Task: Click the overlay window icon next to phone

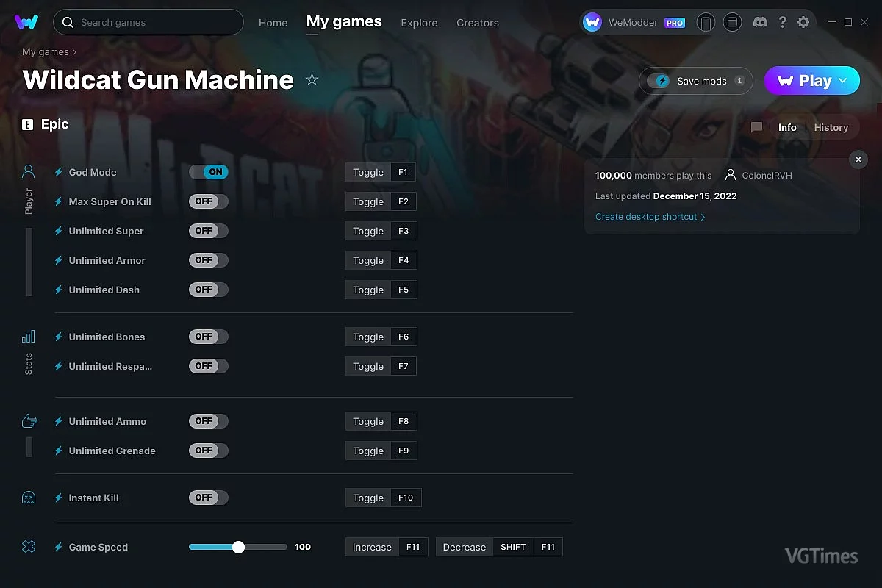Action: (732, 22)
